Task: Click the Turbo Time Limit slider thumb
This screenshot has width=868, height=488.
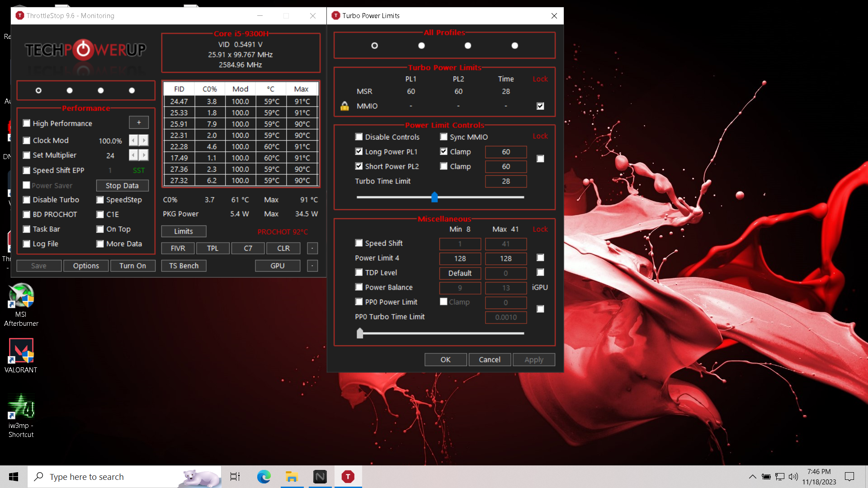Action: point(434,197)
